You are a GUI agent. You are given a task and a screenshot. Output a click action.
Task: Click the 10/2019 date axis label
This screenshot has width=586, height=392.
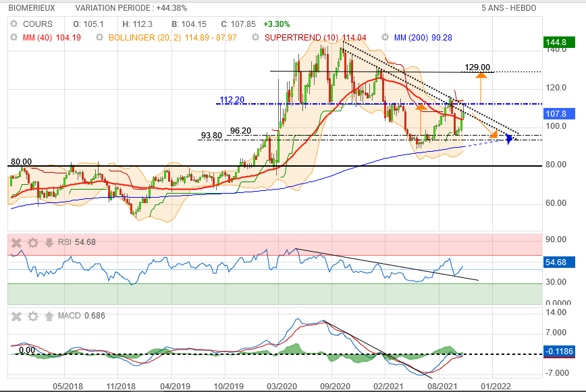pos(228,386)
